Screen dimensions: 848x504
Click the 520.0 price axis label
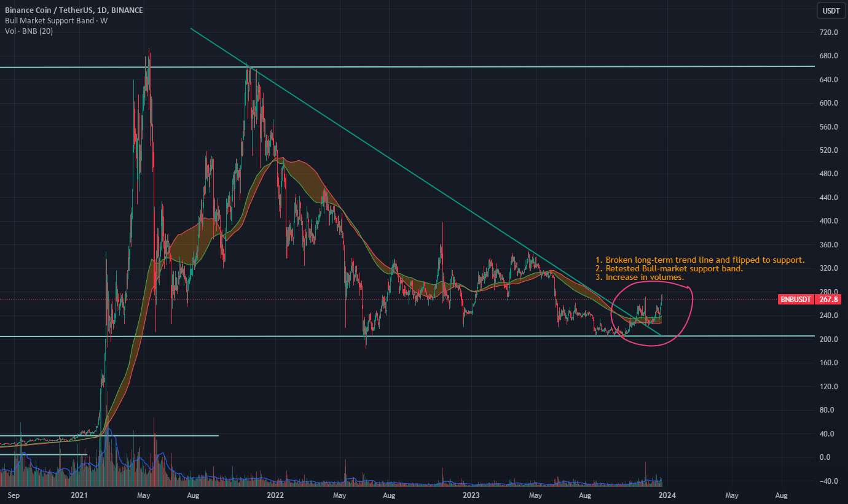830,150
